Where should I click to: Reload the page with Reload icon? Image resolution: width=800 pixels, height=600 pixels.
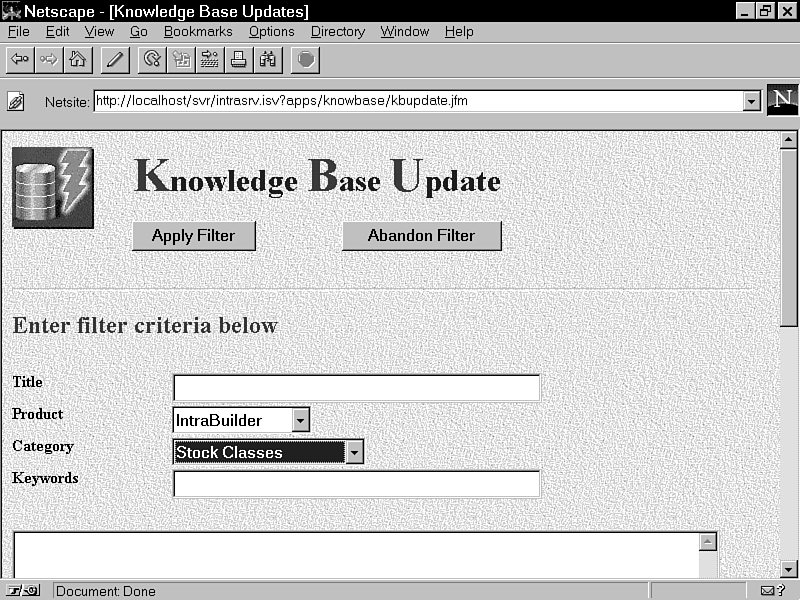[152, 60]
